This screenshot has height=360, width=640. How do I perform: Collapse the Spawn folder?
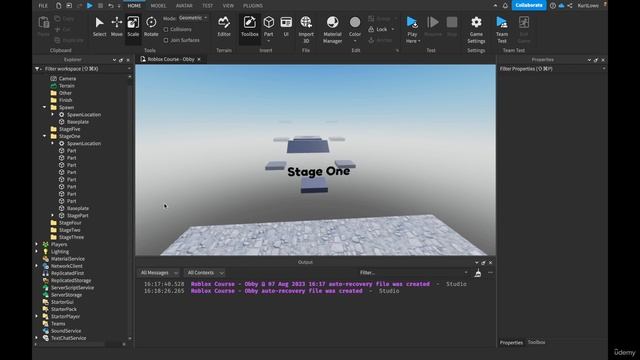click(44, 107)
